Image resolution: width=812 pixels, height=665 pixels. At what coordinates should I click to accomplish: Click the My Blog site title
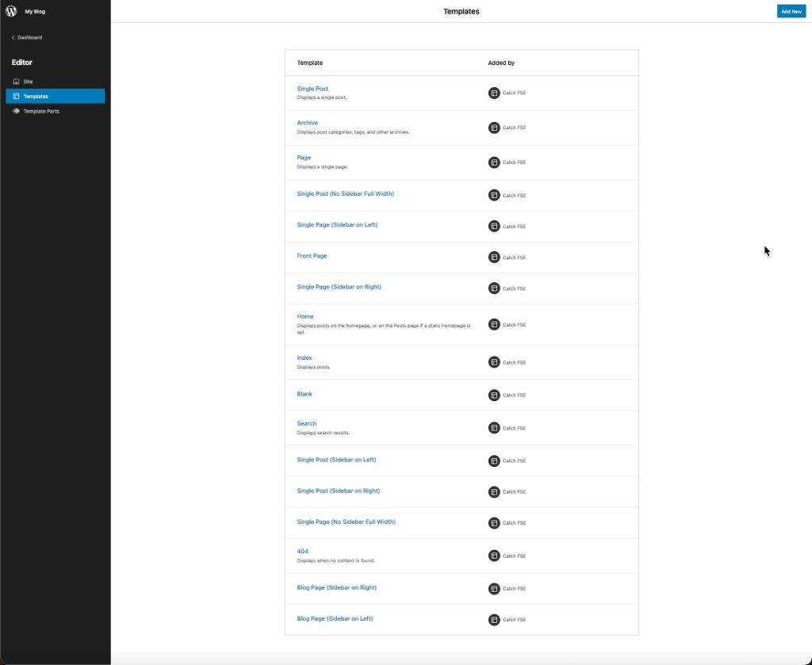coord(34,11)
